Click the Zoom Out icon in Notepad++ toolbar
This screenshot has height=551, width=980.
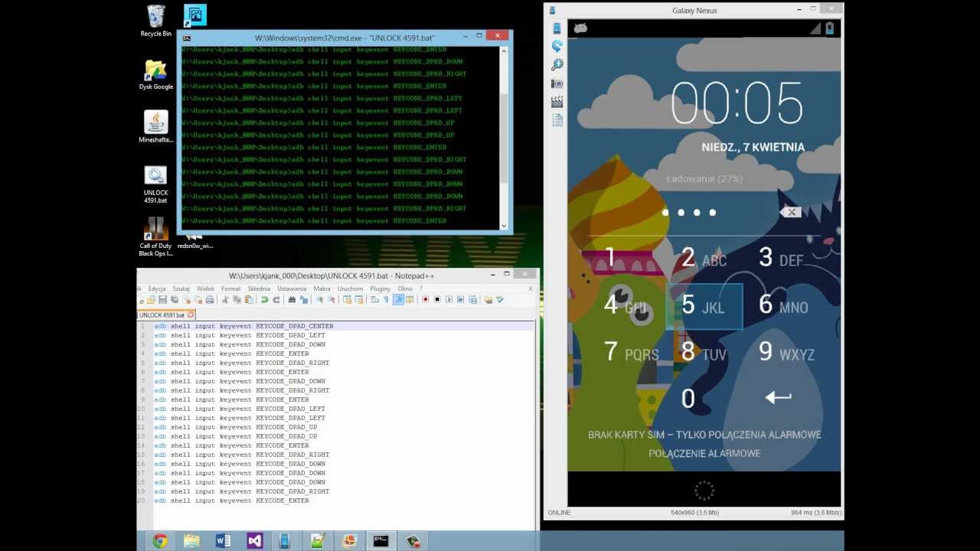point(332,299)
